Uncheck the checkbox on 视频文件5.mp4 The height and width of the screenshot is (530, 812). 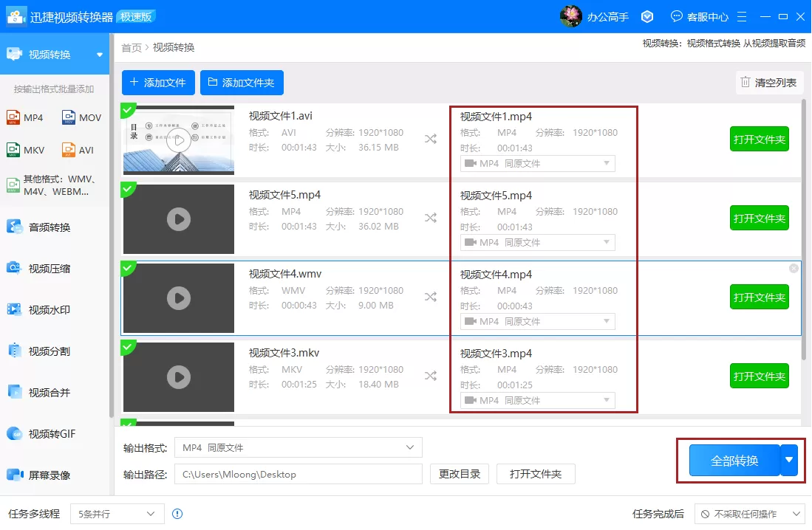[x=127, y=188]
